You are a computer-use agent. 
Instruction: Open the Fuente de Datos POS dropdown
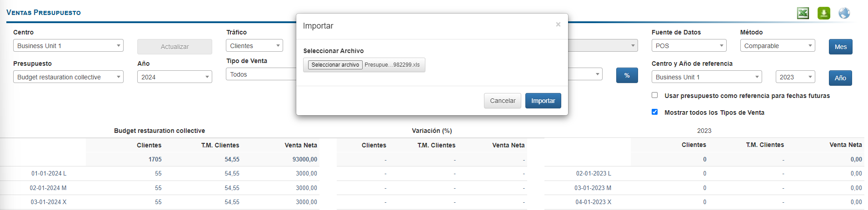pos(689,46)
